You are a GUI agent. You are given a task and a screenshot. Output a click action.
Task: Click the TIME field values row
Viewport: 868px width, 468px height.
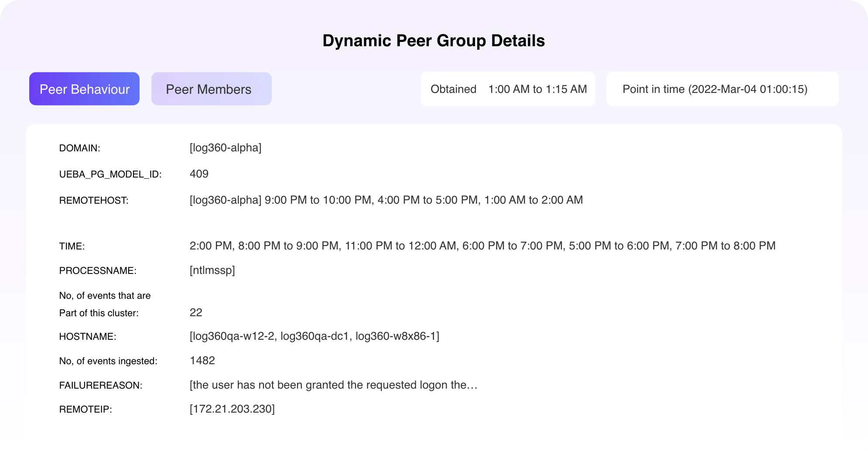pos(482,246)
